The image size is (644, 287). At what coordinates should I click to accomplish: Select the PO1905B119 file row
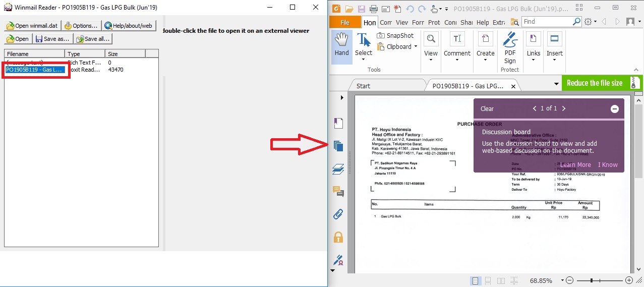[81, 70]
